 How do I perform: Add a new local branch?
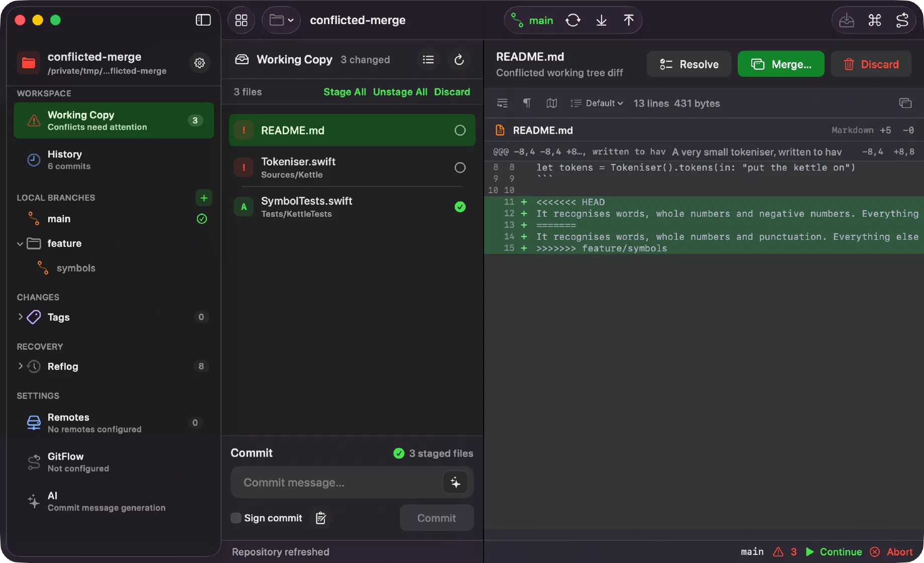[204, 198]
